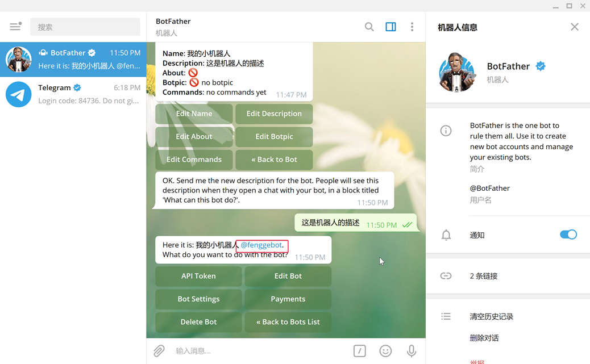Open Bot Settings
590x364 pixels.
point(199,299)
